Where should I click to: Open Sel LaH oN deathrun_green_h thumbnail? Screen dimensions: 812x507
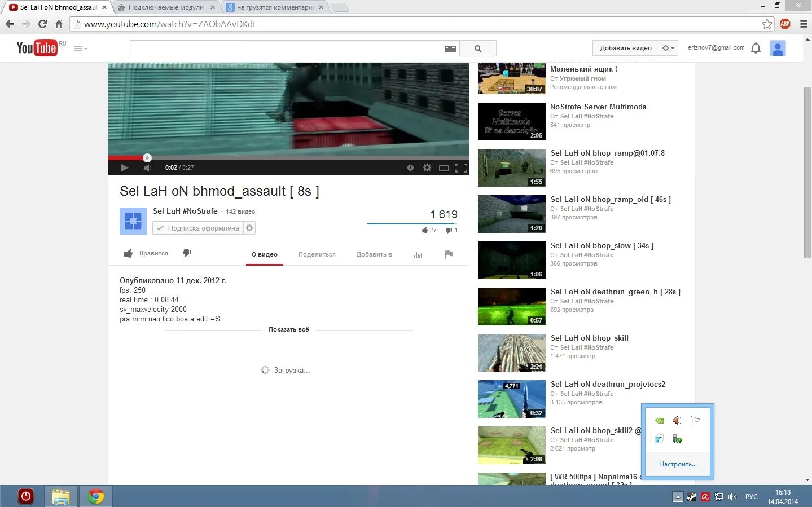(x=512, y=306)
